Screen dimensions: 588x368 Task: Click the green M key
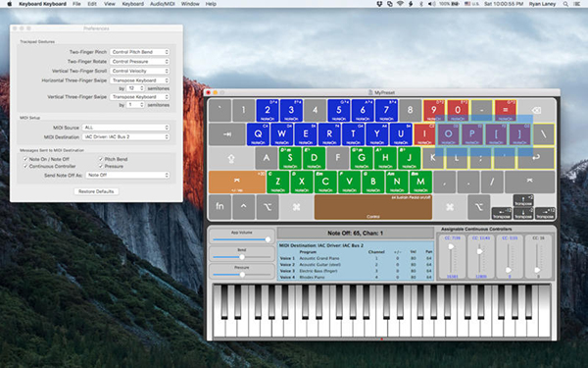coord(420,183)
